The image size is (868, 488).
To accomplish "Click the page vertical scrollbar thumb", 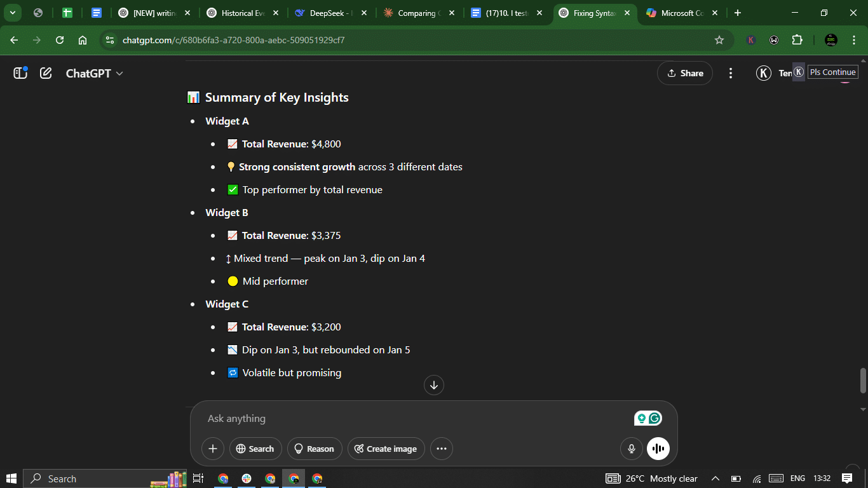I will [x=863, y=381].
